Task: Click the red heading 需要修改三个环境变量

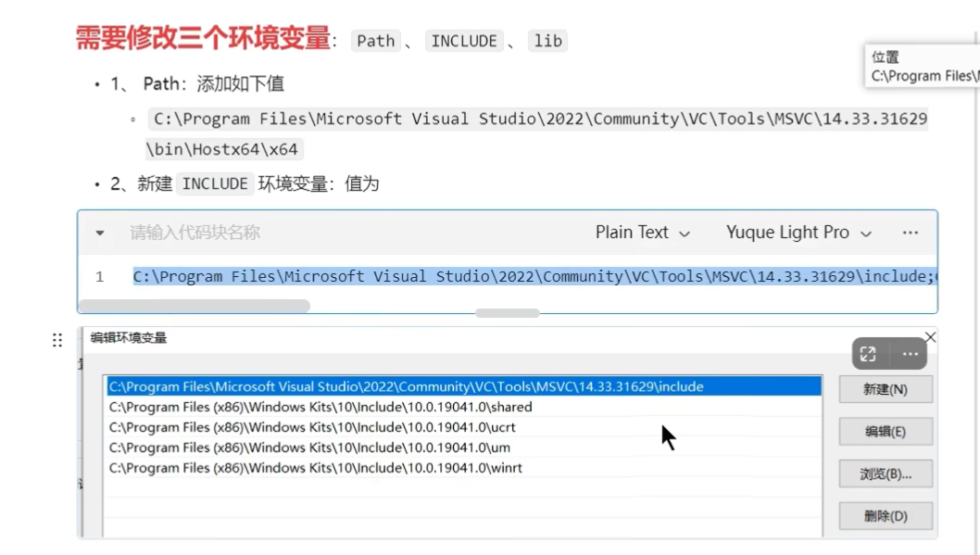Action: click(203, 38)
